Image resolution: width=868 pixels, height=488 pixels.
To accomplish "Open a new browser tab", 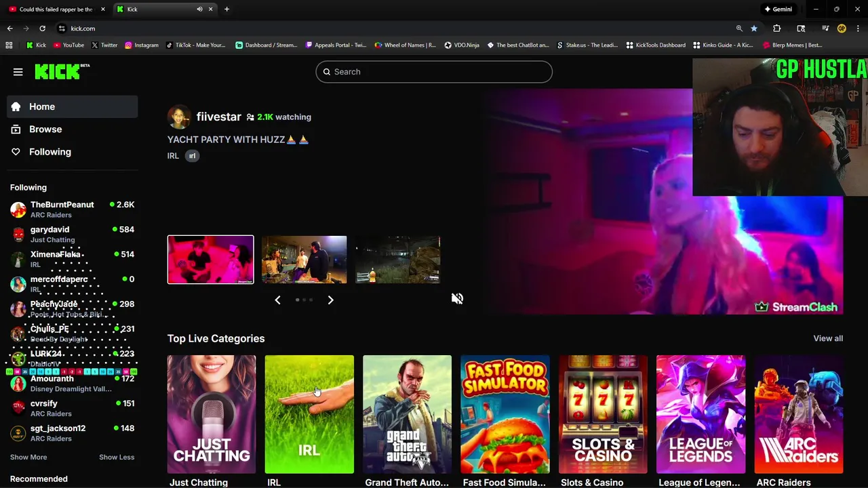I will pyautogui.click(x=226, y=9).
